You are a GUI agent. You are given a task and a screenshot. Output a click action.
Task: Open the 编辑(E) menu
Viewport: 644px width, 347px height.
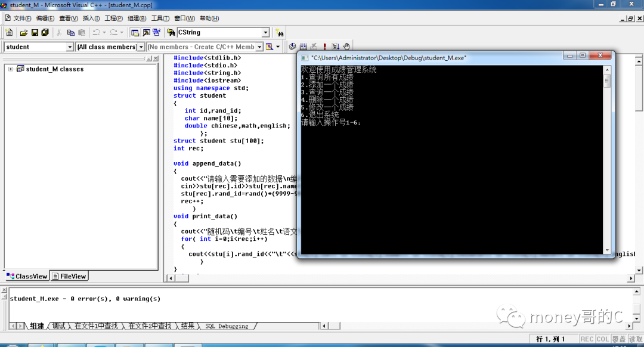(45, 18)
